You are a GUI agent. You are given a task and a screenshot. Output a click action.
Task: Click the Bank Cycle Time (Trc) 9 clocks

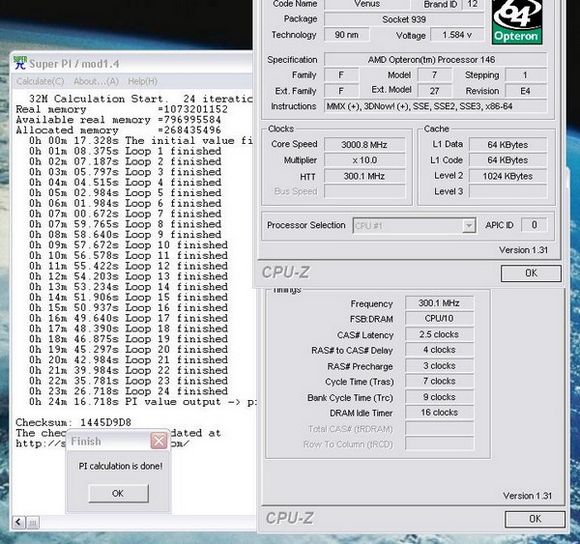439,397
